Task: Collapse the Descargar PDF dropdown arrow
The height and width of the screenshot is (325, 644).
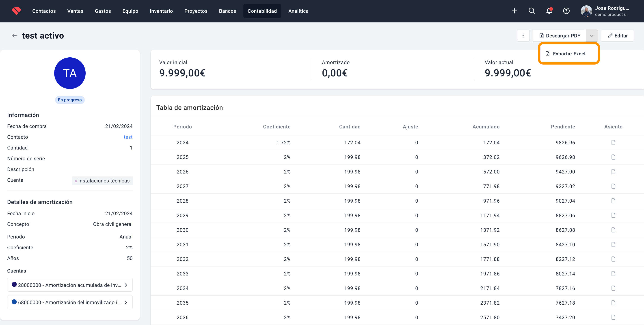Action: 592,36
